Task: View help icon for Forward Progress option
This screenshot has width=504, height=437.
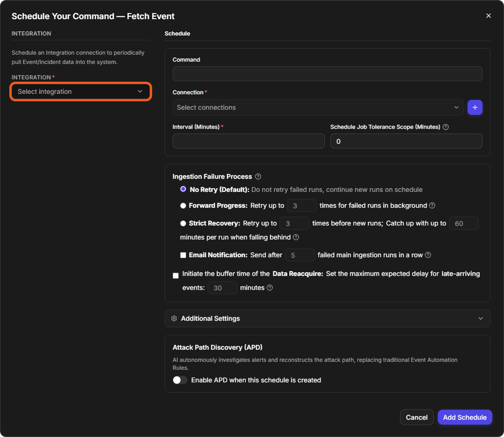Action: [432, 205]
